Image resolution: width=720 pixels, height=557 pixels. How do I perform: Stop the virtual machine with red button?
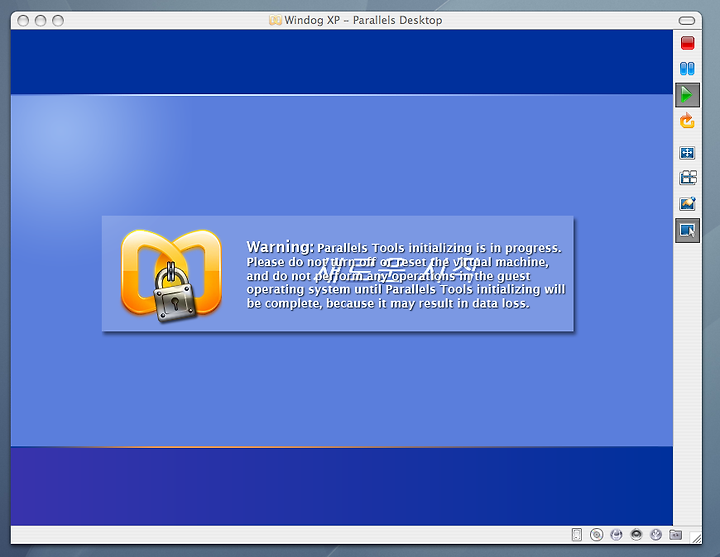pyautogui.click(x=687, y=43)
